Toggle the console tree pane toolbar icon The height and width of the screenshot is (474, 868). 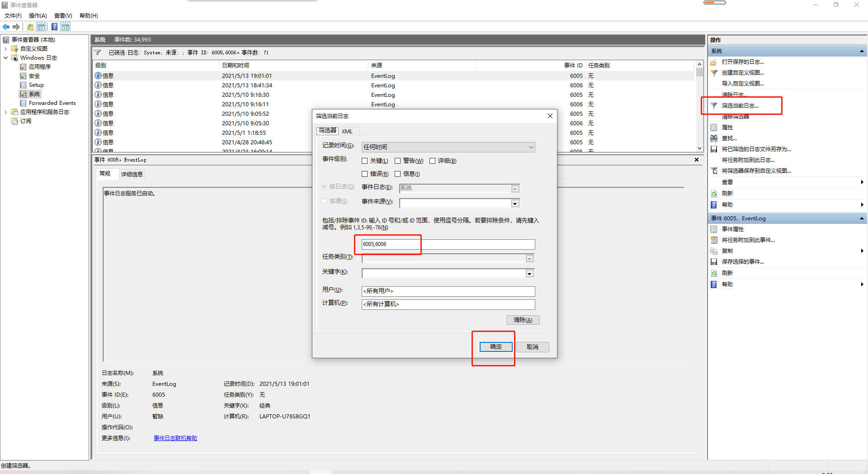[x=41, y=27]
